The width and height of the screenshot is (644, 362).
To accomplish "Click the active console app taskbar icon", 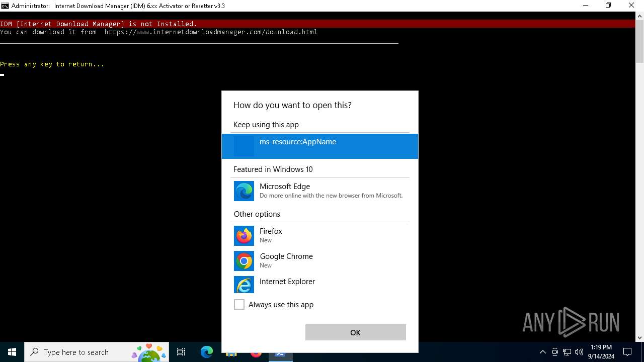I will [x=280, y=352].
